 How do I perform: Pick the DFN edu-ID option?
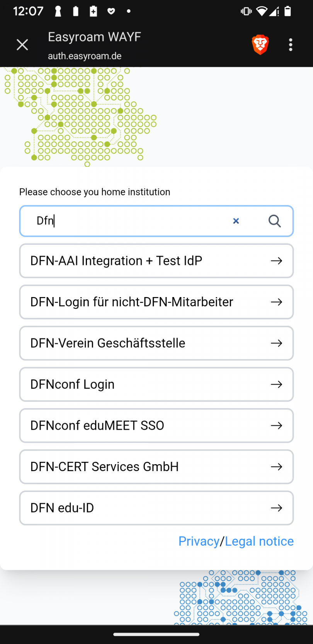point(62,508)
